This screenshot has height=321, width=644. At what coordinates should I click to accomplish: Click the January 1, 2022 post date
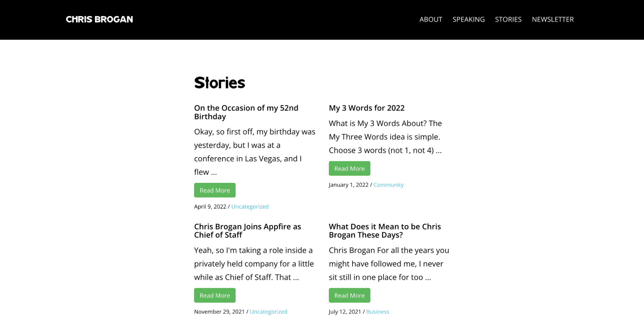tap(348, 184)
